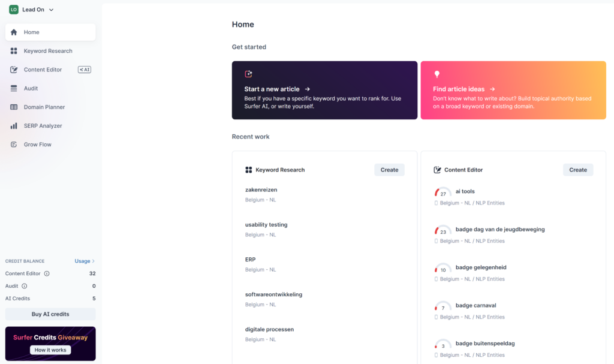The image size is (614, 364).
Task: Click the sparkle icon on Start a new article card
Action: tap(248, 74)
